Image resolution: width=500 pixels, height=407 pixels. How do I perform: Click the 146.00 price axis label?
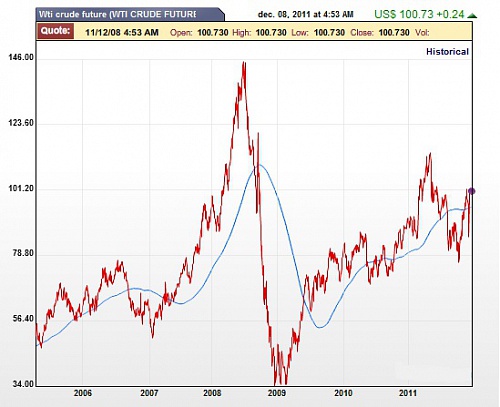pos(21,58)
